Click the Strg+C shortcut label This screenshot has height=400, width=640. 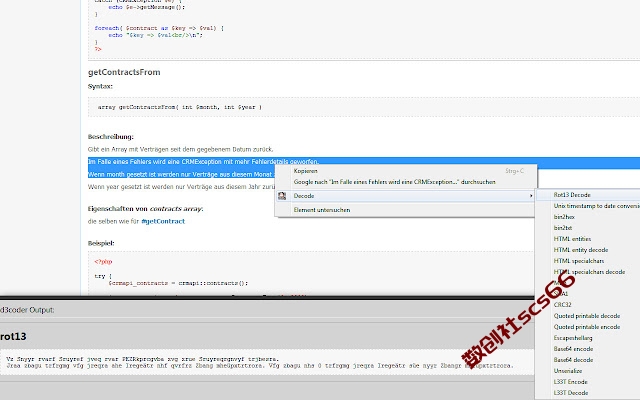point(514,171)
